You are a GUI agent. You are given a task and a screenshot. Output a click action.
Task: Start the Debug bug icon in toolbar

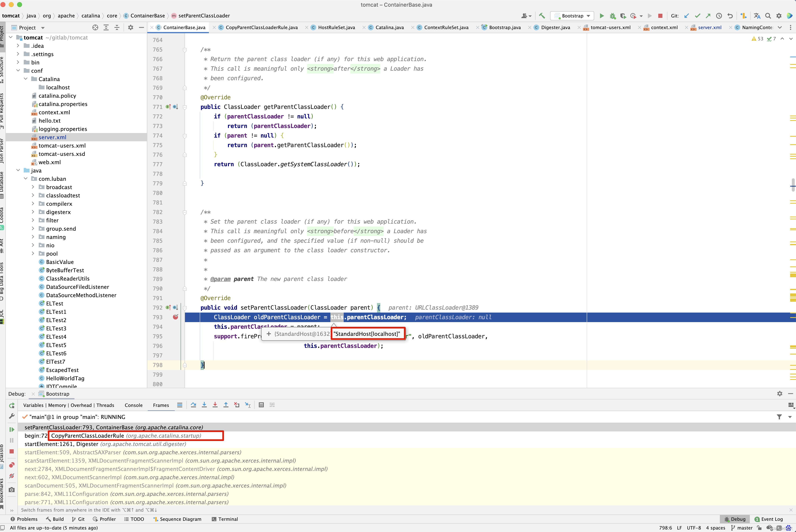[613, 16]
